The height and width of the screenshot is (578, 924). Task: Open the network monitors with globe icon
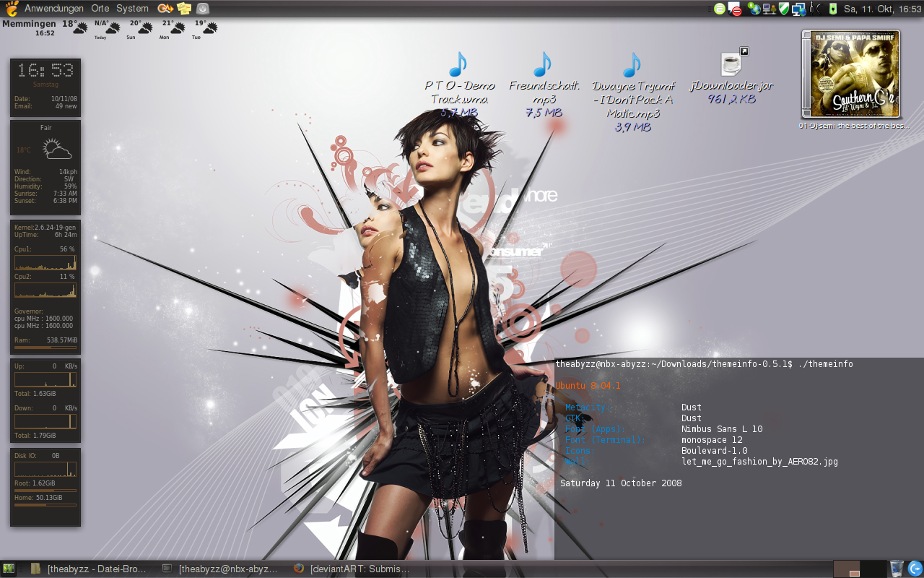[798, 9]
